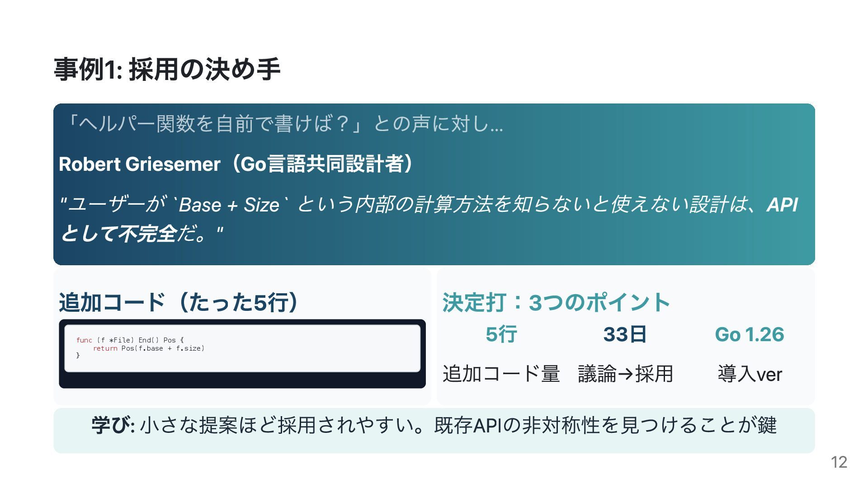The height and width of the screenshot is (488, 868).
Task: Click the 5行 statistic
Action: (501, 334)
